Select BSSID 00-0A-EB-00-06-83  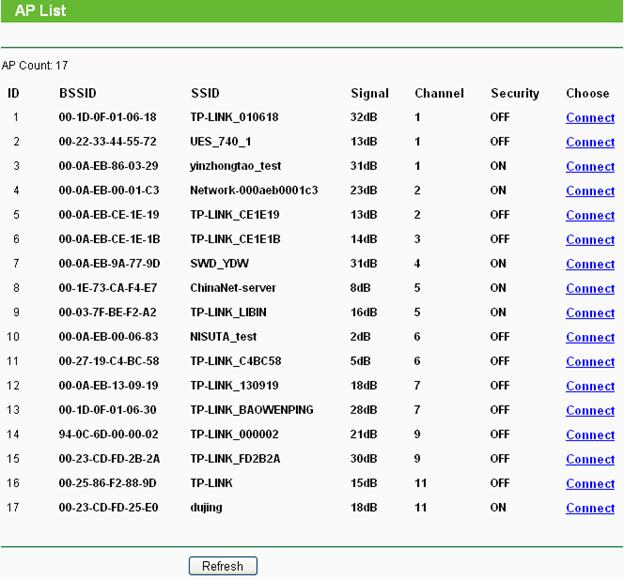[108, 337]
